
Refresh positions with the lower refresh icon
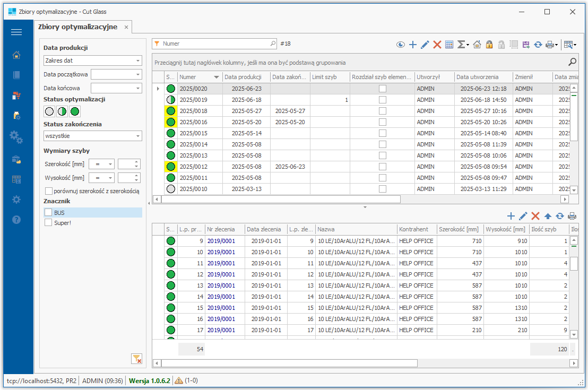560,216
